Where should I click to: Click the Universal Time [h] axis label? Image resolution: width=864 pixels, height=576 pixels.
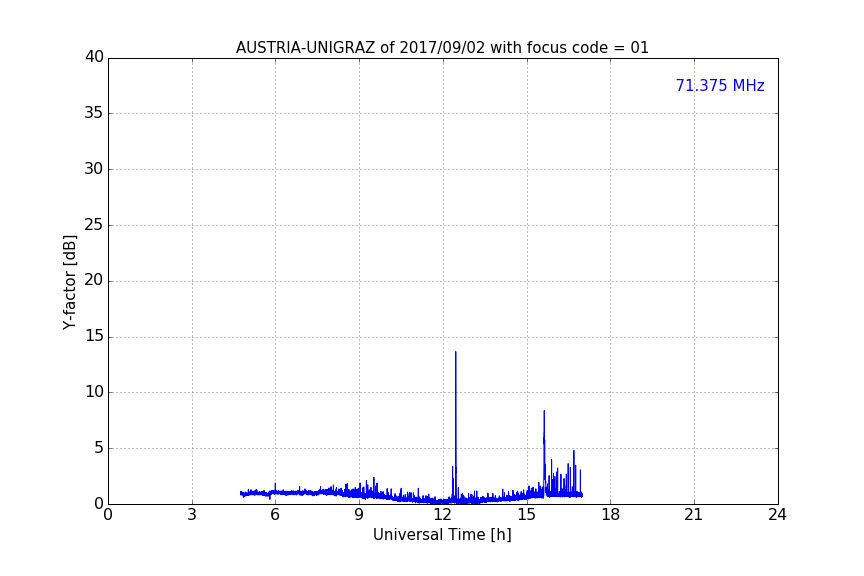click(442, 535)
